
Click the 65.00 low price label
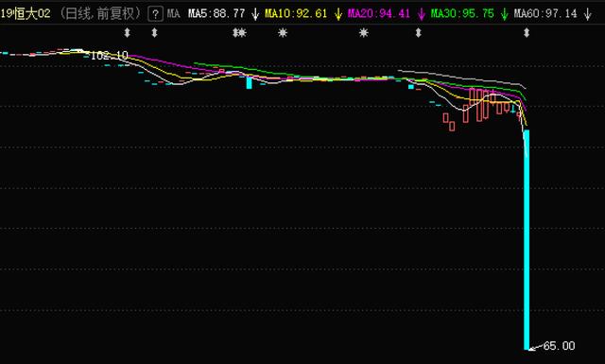tap(559, 345)
